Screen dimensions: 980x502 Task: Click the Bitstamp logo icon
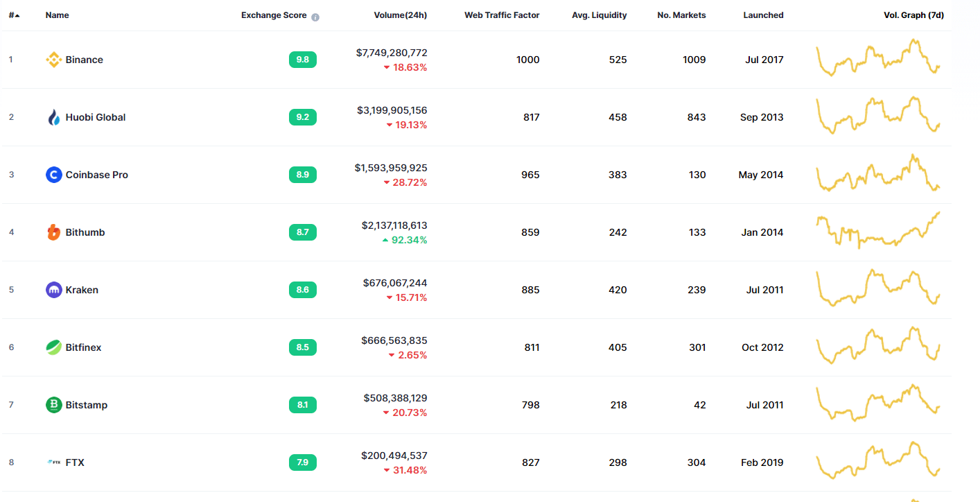pyautogui.click(x=53, y=405)
